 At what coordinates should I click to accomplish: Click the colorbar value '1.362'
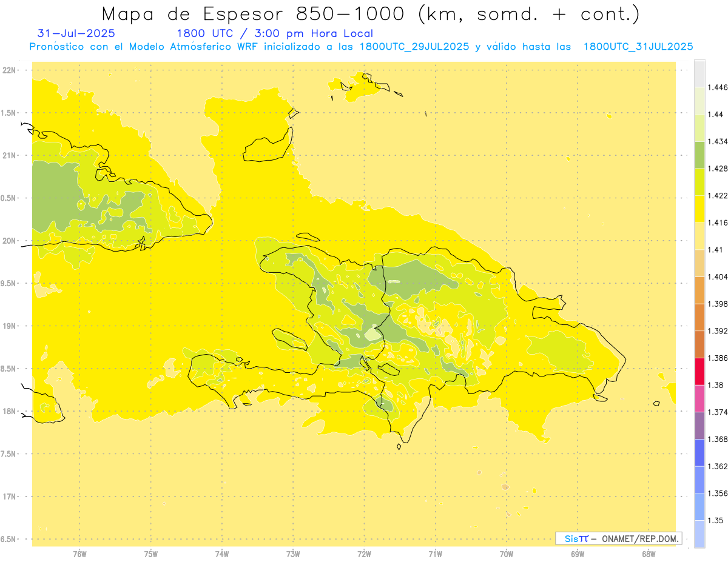(719, 466)
